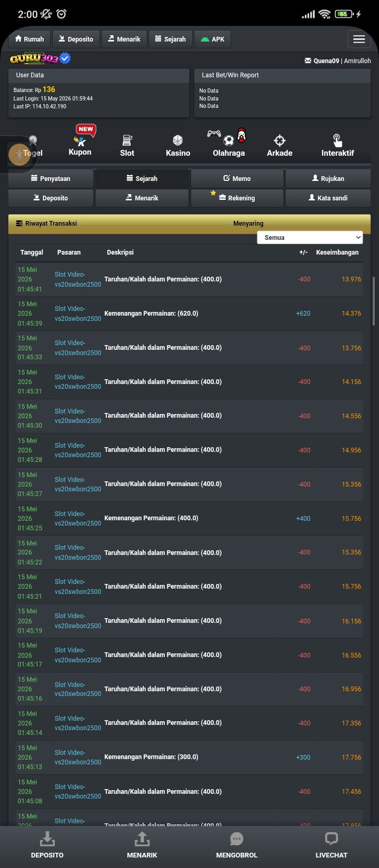This screenshot has height=868, width=379.
Task: Tap the MENGOBROL chat bubble icon
Action: tap(237, 839)
